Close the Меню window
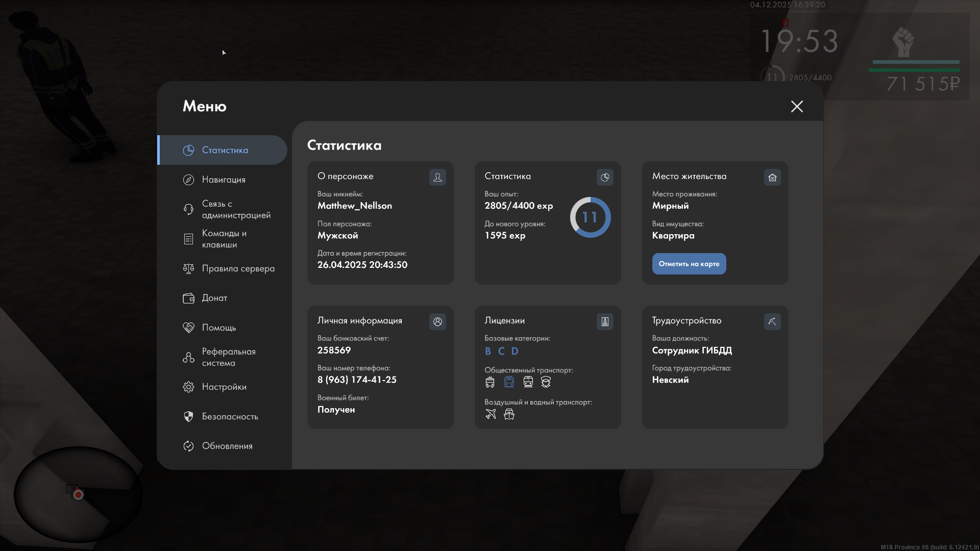Screen dimensions: 980x551 pyautogui.click(x=797, y=106)
